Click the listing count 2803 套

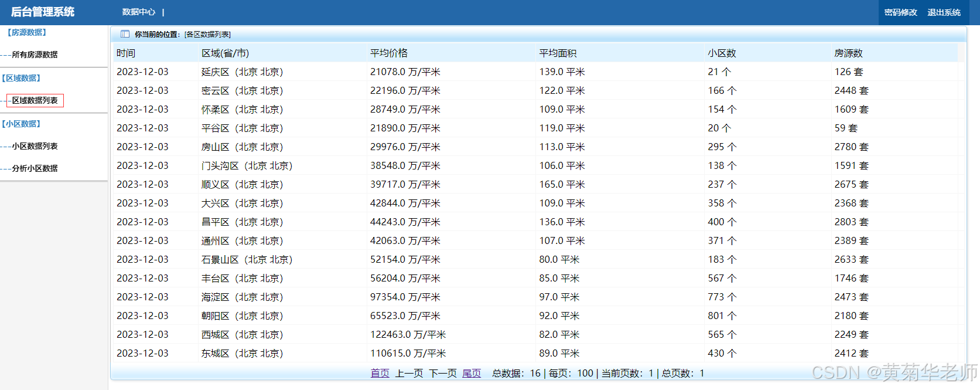(851, 222)
